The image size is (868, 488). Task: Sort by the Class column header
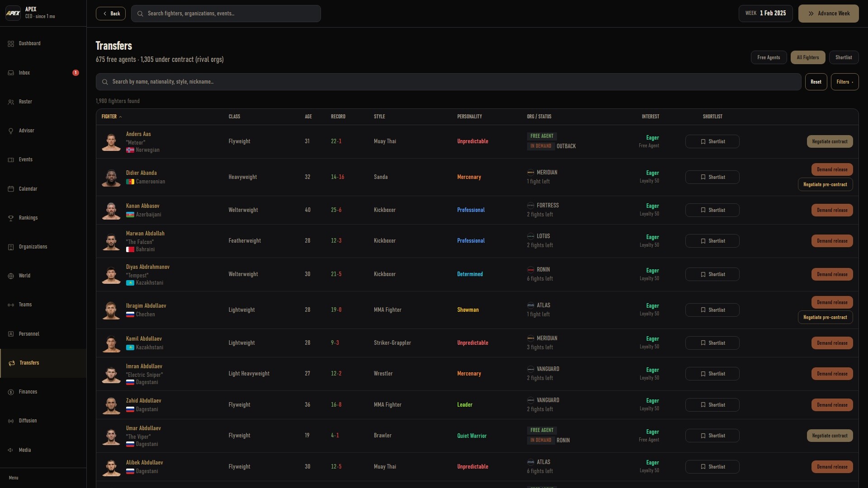234,117
